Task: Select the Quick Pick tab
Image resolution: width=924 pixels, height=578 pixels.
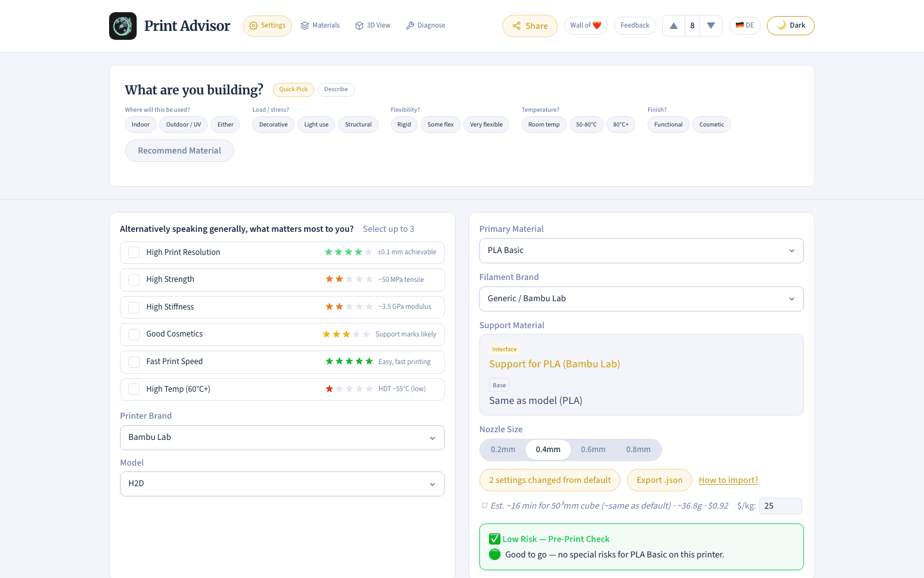Action: click(x=293, y=89)
